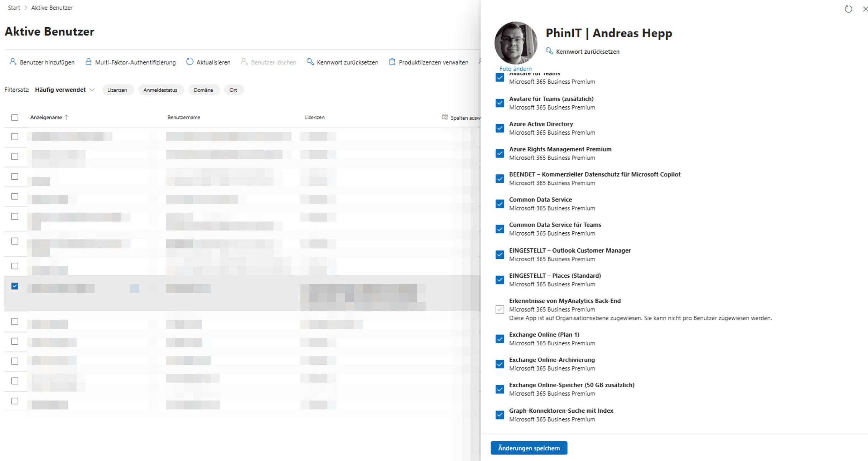Viewport: 868px width, 461px height.
Task: Click the PhinIT | Andreas Hepp name heading
Action: click(x=609, y=33)
